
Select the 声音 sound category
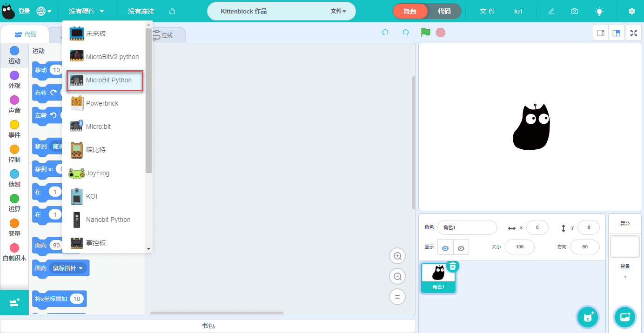pyautogui.click(x=14, y=105)
